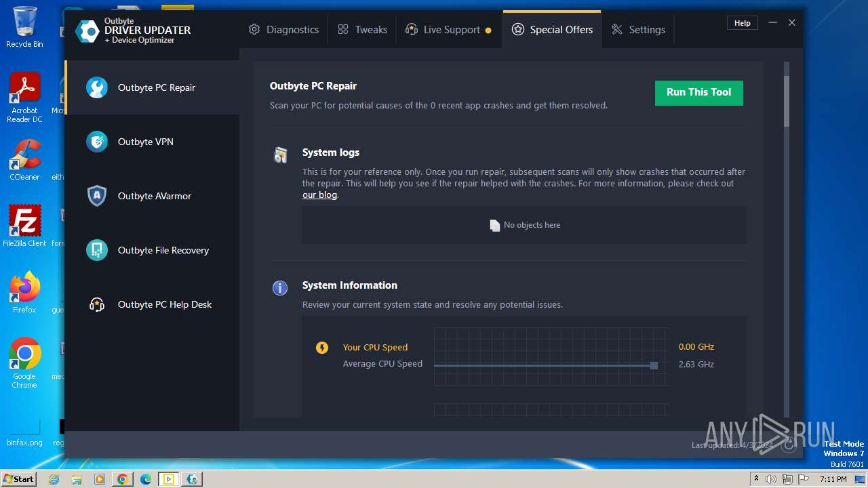Viewport: 868px width, 488px height.
Task: Click the AVarmor shield icon
Action: click(x=97, y=196)
